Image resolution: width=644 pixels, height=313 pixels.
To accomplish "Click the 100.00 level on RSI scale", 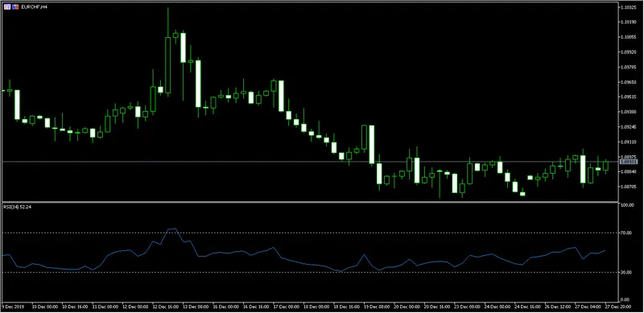I will pyautogui.click(x=627, y=205).
